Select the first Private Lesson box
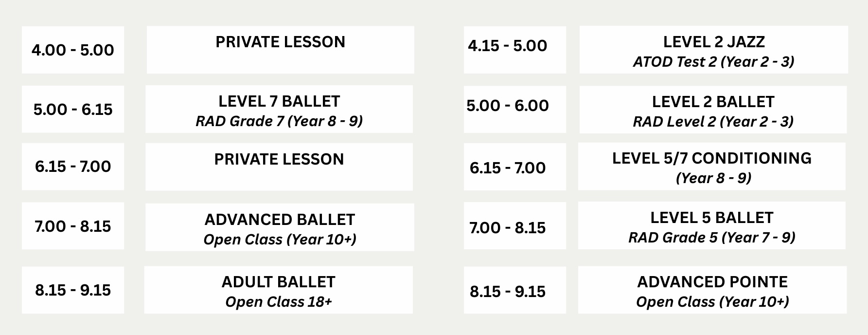The width and height of the screenshot is (868, 335). pyautogui.click(x=280, y=50)
